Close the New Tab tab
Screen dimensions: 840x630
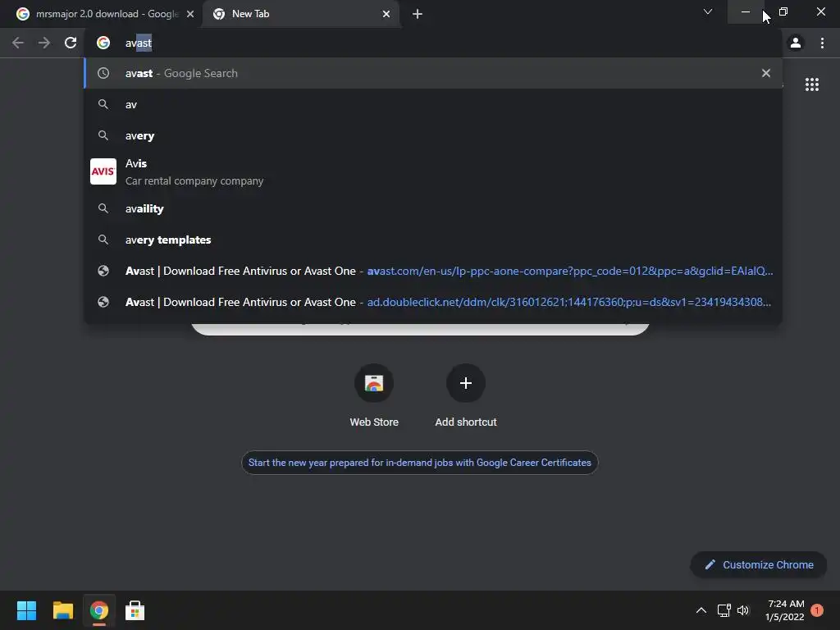(x=386, y=14)
